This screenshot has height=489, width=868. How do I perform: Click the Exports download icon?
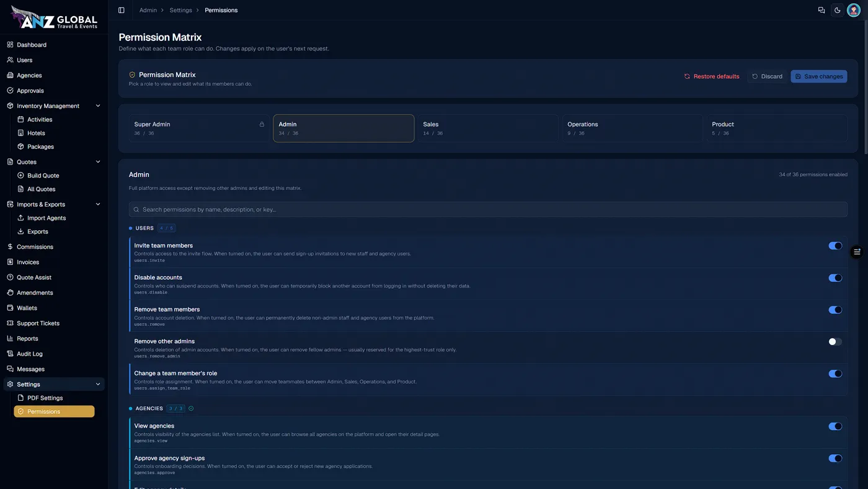coord(20,231)
